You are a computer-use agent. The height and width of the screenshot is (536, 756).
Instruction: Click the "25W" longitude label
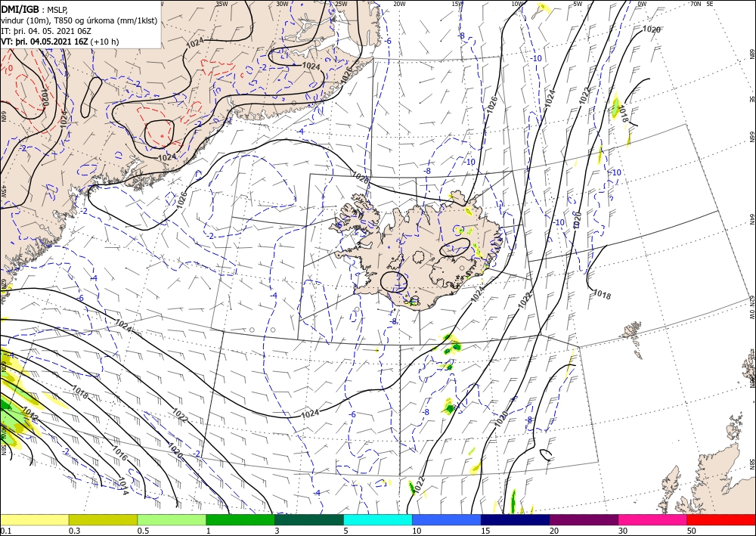(341, 4)
